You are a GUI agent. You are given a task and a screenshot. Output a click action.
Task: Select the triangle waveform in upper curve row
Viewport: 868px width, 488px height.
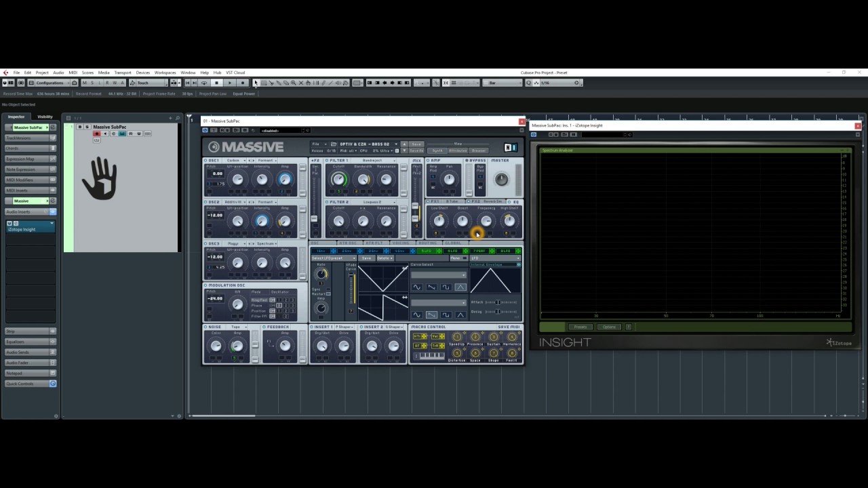click(x=461, y=287)
